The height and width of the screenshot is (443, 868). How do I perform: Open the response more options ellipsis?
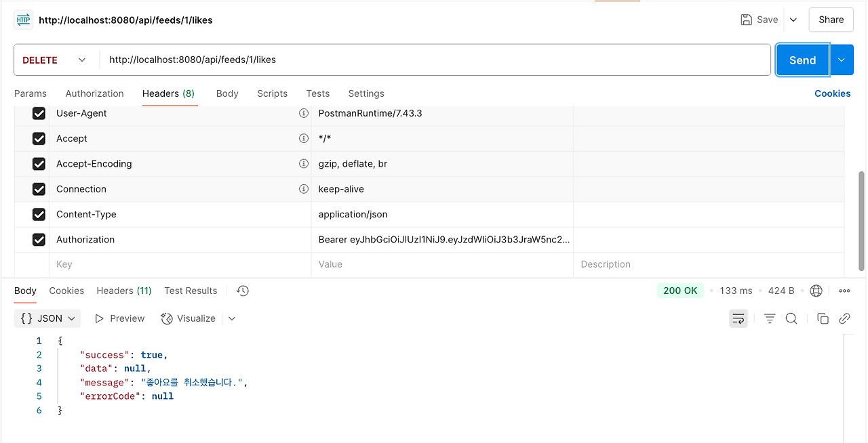pos(844,291)
